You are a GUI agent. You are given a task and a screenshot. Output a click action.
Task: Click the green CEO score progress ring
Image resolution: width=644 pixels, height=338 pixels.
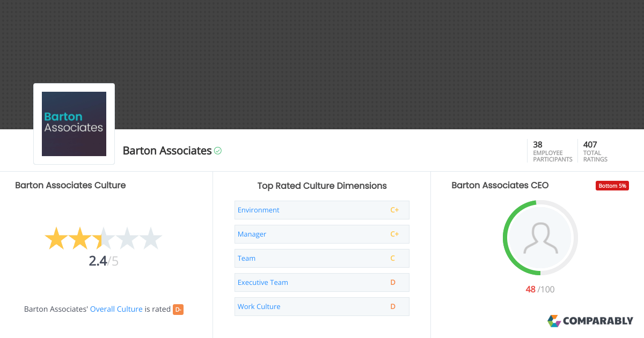pyautogui.click(x=540, y=238)
